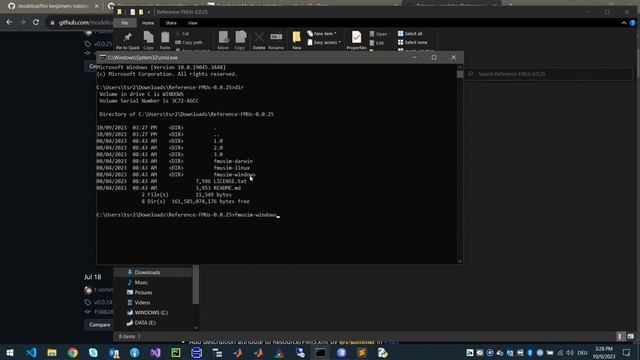Open Sublime Text from the taskbar
Screen dimensions: 640x360
coord(362,353)
